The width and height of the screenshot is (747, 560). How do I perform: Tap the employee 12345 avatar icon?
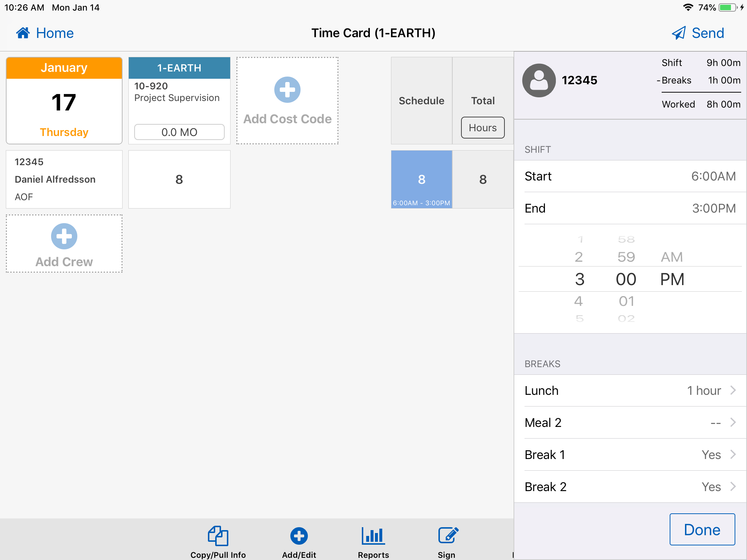[x=539, y=80]
